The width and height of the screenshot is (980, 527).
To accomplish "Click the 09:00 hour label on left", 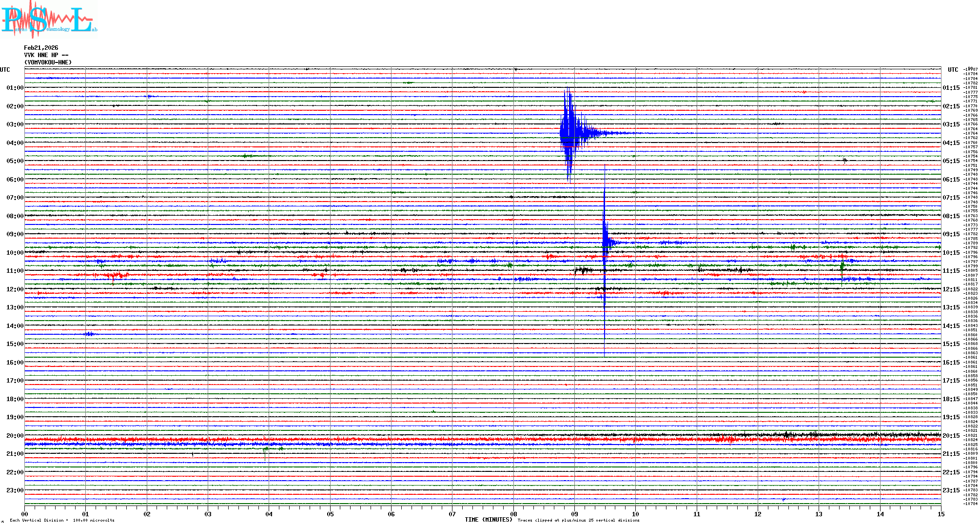I will click(15, 234).
